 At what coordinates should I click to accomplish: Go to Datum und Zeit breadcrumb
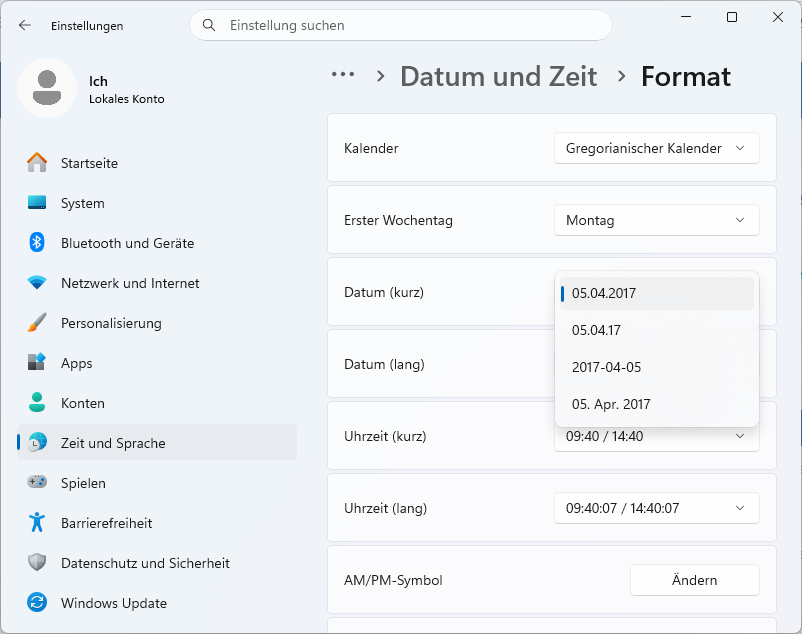[x=499, y=77]
